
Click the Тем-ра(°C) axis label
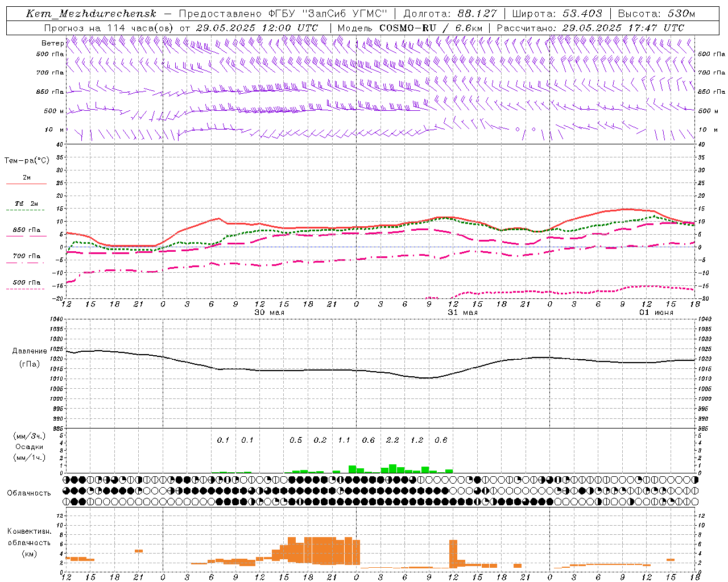[x=27, y=161]
